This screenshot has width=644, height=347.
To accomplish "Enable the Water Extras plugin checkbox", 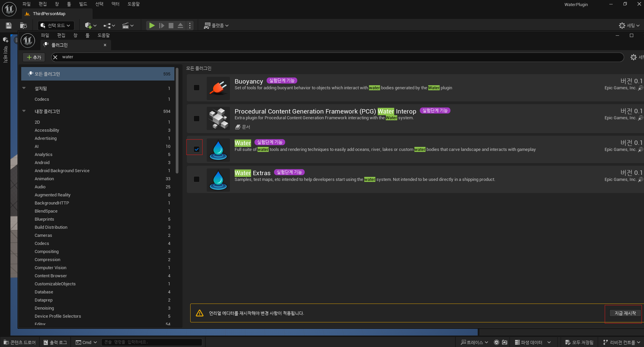I will (x=197, y=179).
